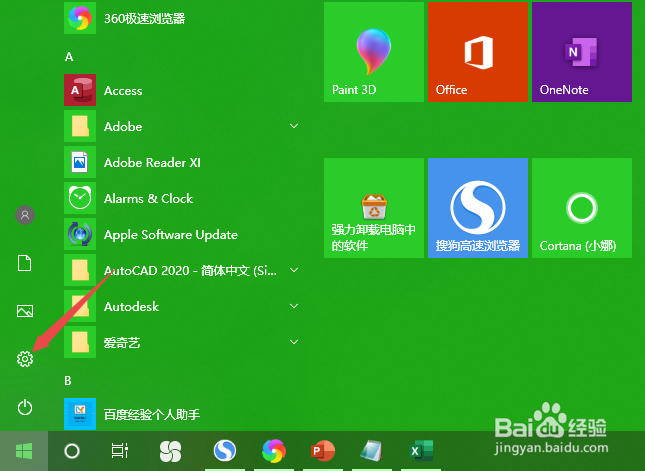Click the 爱奇艺 folder entry
The image size is (645, 471).
(183, 342)
